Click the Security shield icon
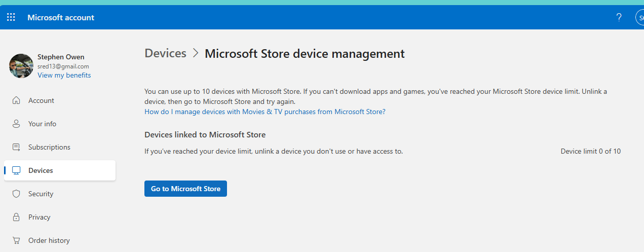The height and width of the screenshot is (252, 644). pos(16,194)
